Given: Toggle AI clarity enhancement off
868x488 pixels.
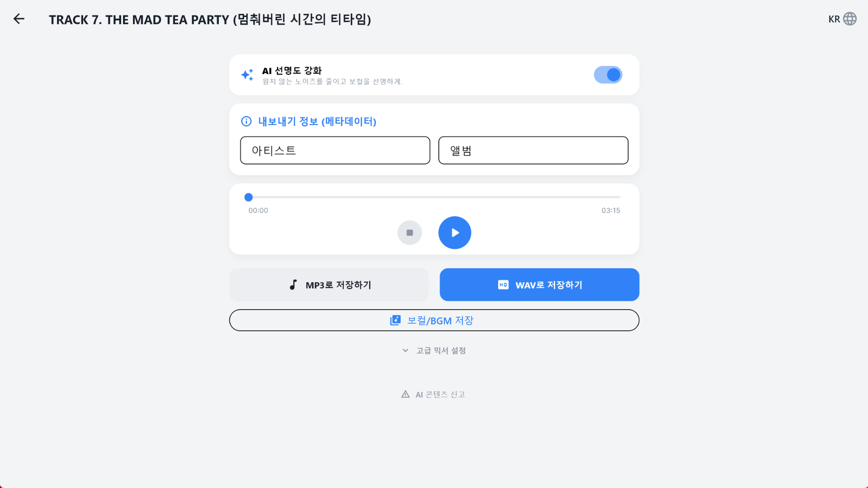Looking at the screenshot, I should (x=608, y=75).
